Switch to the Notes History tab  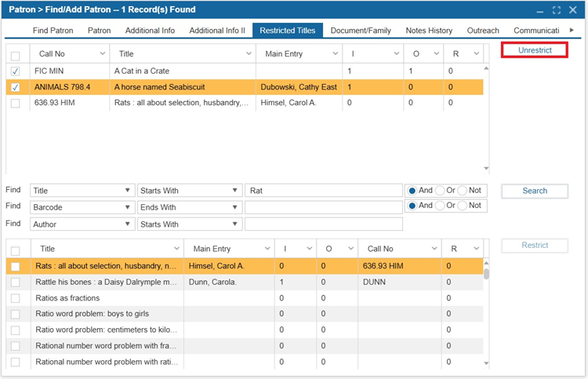(x=429, y=31)
